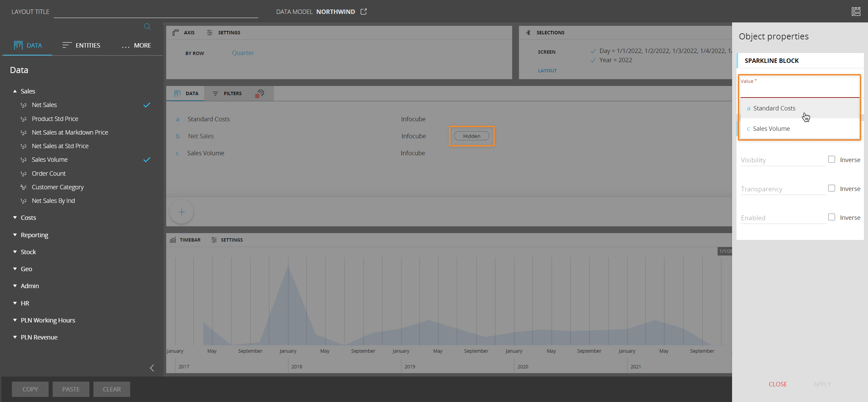
Task: Expand the Costs data group
Action: [x=15, y=217]
